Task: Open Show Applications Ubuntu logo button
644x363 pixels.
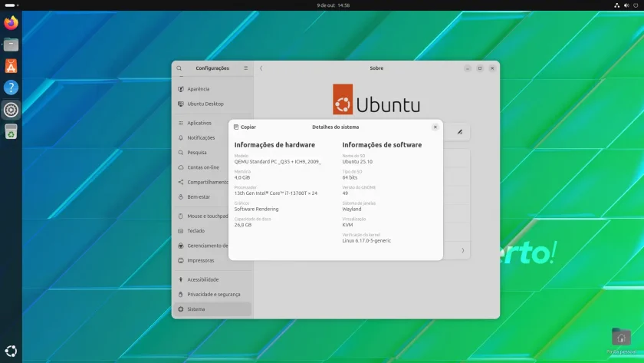Action: pyautogui.click(x=11, y=351)
